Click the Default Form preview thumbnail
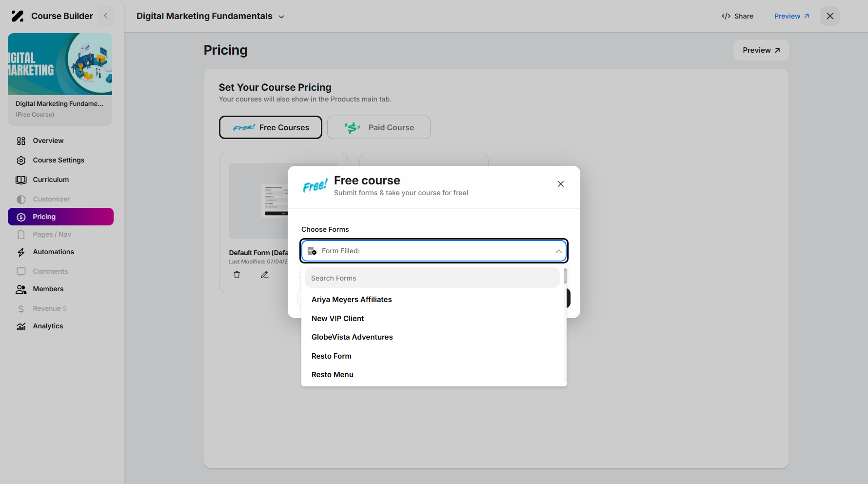 click(x=258, y=201)
